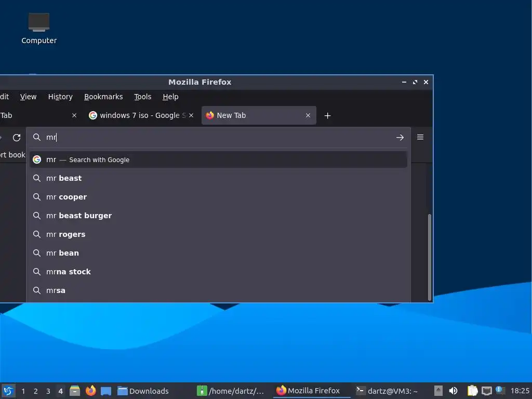Open the History menu
This screenshot has width=532, height=399.
[60, 97]
